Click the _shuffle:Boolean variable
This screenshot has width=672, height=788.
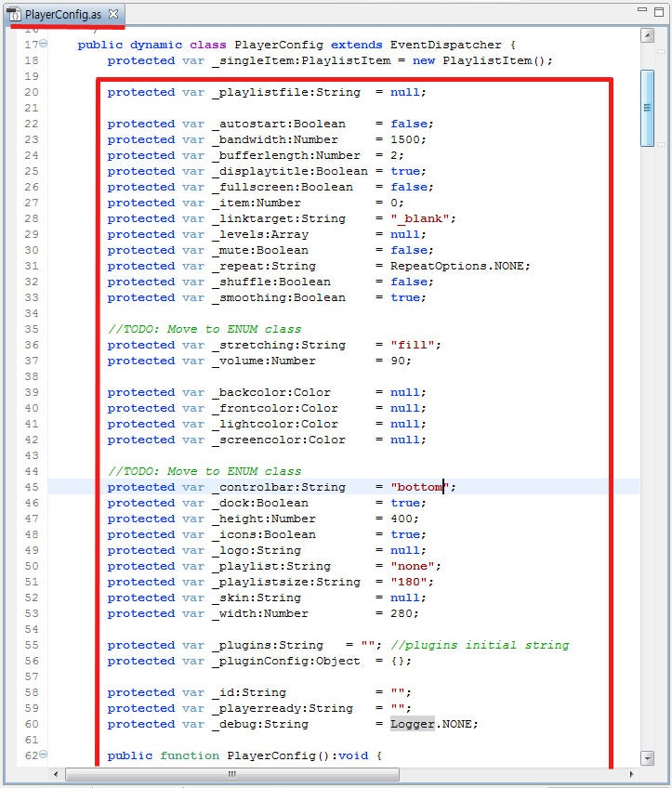pyautogui.click(x=271, y=282)
